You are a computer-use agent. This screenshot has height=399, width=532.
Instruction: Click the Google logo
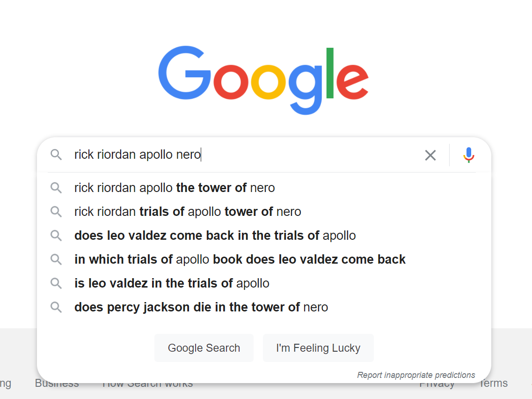[263, 79]
